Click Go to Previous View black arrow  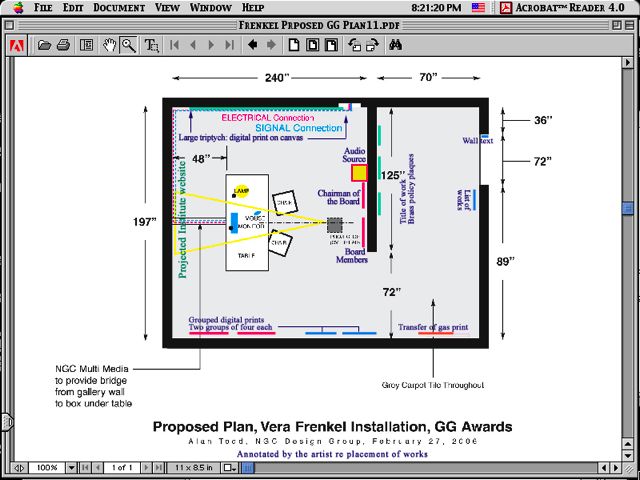pyautogui.click(x=253, y=44)
